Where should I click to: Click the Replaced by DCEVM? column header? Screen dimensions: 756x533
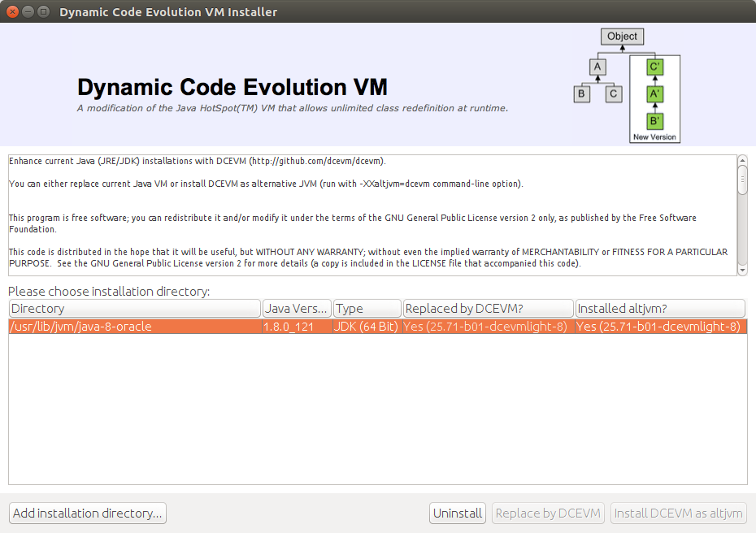(x=488, y=309)
